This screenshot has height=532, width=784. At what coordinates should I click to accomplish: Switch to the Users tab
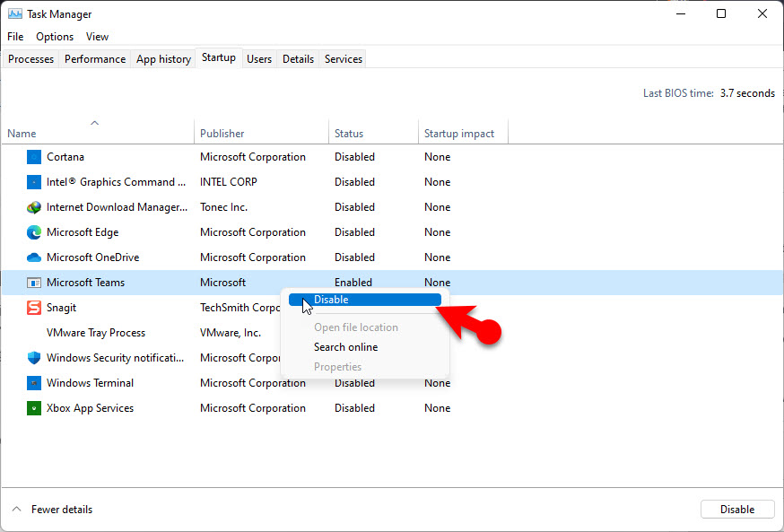[259, 59]
